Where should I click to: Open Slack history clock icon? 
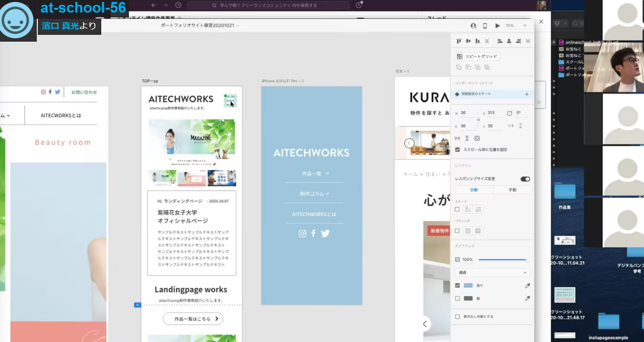178,5
